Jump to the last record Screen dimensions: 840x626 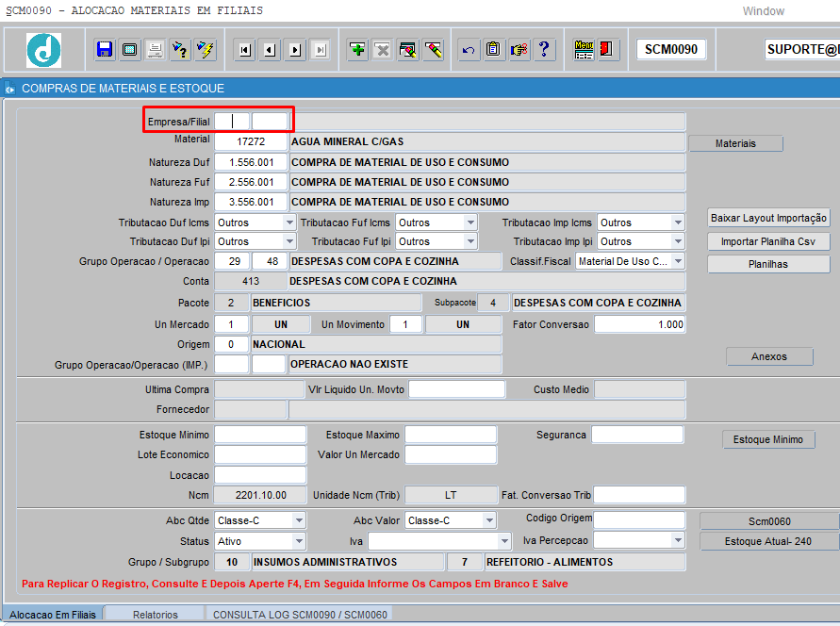coord(321,50)
